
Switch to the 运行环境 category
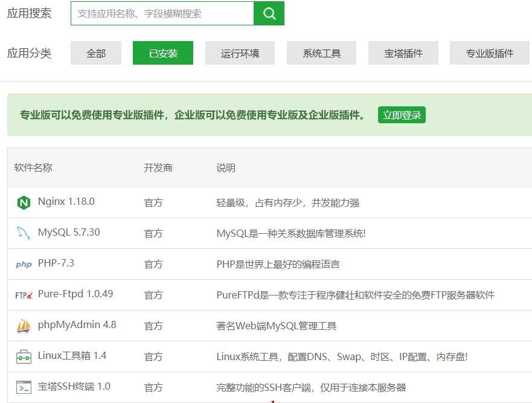click(240, 53)
